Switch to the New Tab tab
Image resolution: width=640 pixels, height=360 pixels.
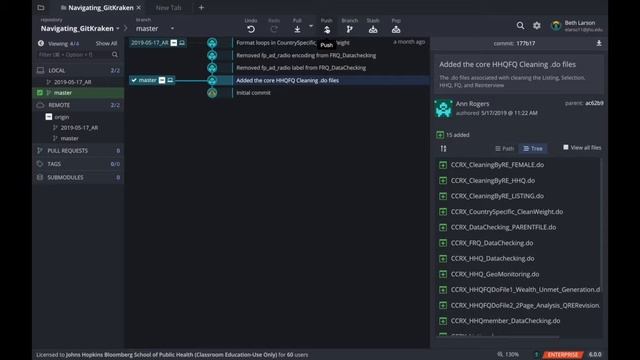pos(168,8)
